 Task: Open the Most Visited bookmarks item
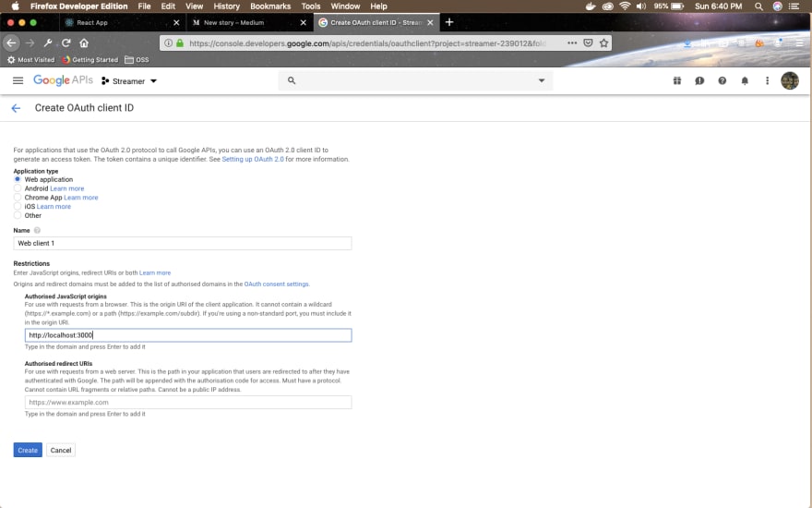click(x=31, y=60)
